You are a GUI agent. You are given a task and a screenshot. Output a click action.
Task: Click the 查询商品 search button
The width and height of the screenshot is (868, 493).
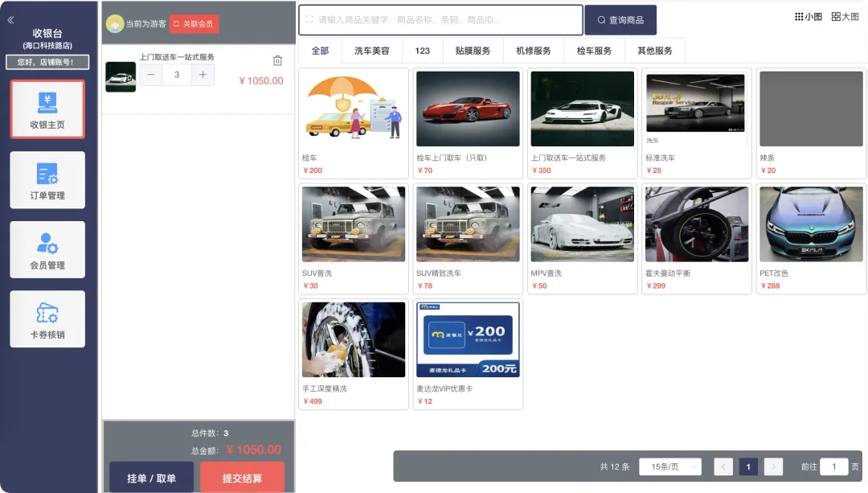pyautogui.click(x=620, y=20)
